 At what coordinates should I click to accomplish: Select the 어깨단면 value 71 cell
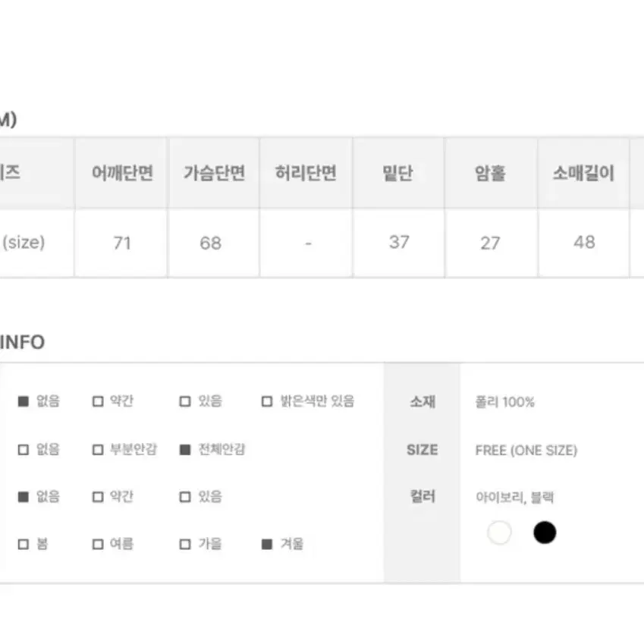tap(121, 243)
